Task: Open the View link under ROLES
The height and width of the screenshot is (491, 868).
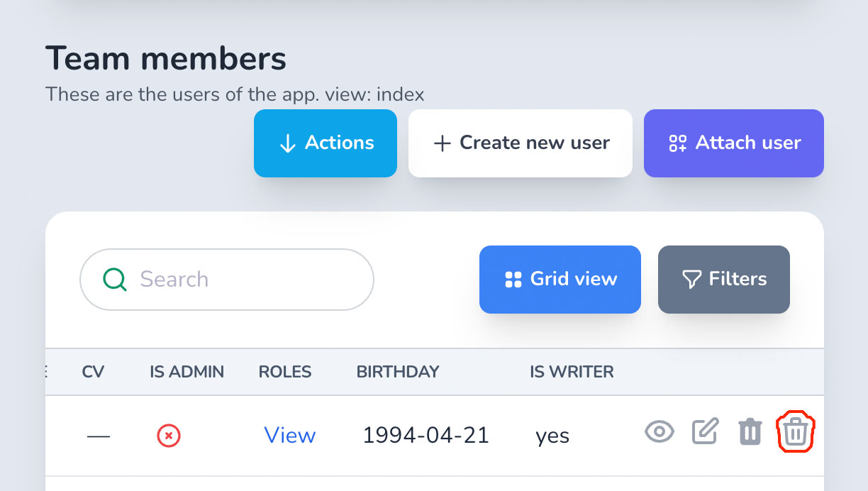Action: 290,435
